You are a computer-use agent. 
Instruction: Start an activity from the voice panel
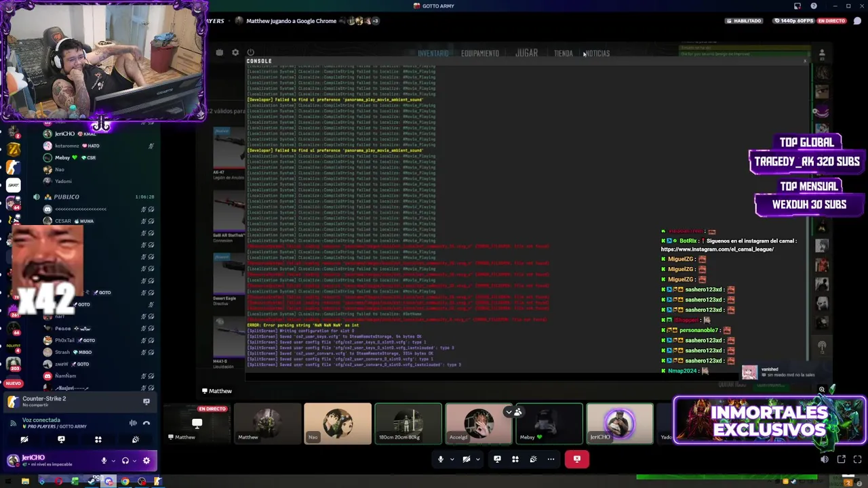point(98,440)
